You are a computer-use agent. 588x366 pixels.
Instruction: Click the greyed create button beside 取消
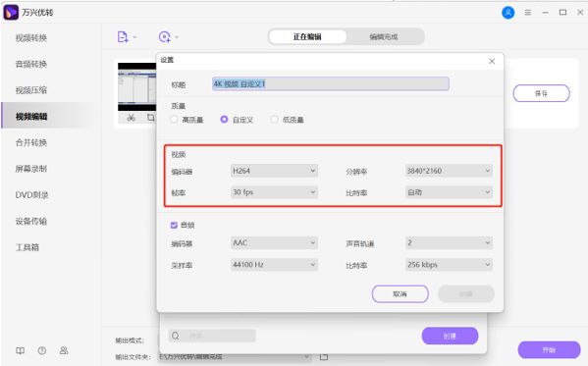click(x=466, y=294)
